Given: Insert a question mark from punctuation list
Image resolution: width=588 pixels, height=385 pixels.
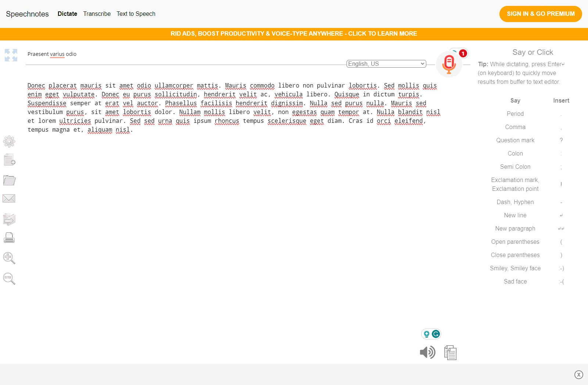Looking at the screenshot, I should click(561, 140).
